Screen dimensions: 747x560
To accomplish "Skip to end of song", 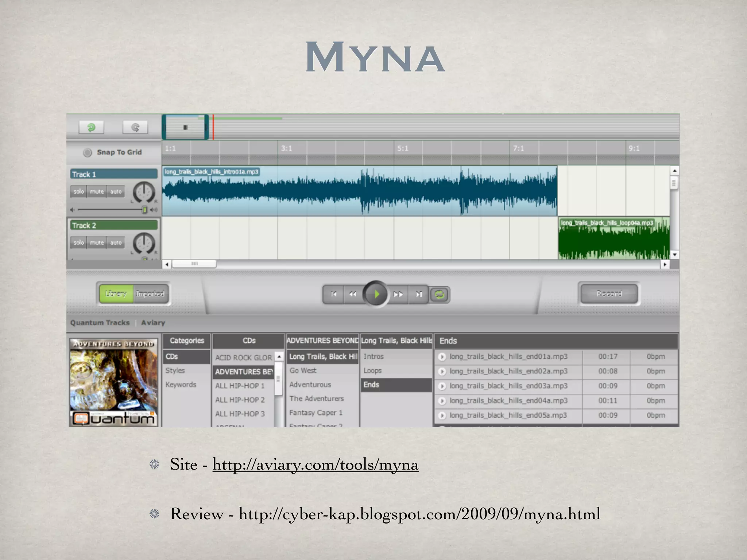I will tap(419, 294).
